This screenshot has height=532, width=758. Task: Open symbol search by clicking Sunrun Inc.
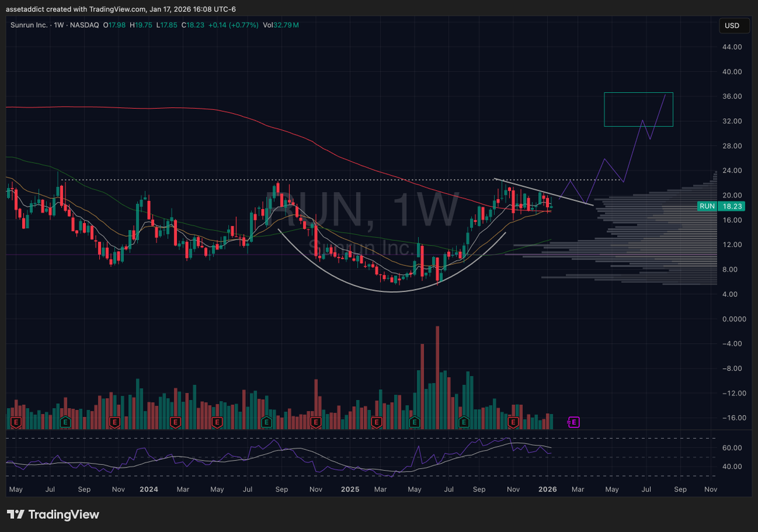click(x=28, y=25)
